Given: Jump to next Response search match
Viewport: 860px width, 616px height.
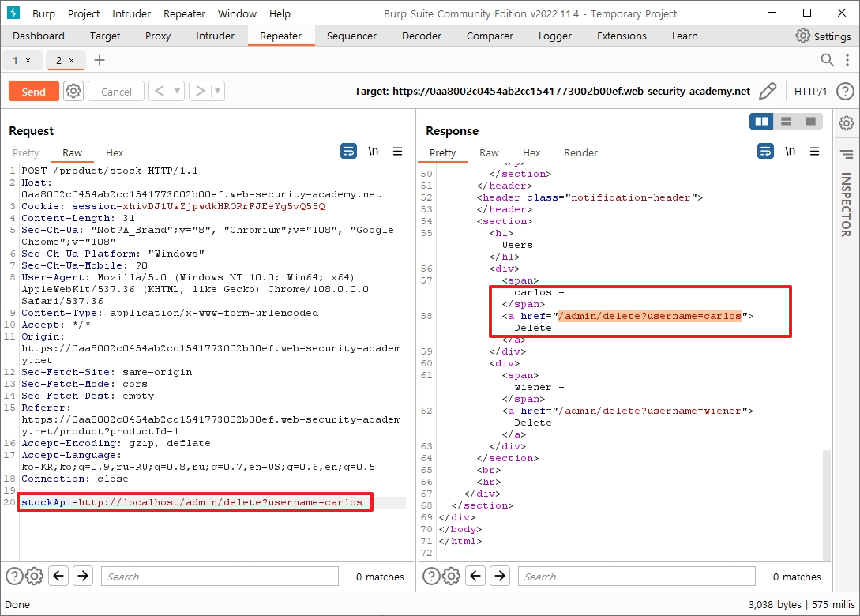Looking at the screenshot, I should (x=500, y=576).
